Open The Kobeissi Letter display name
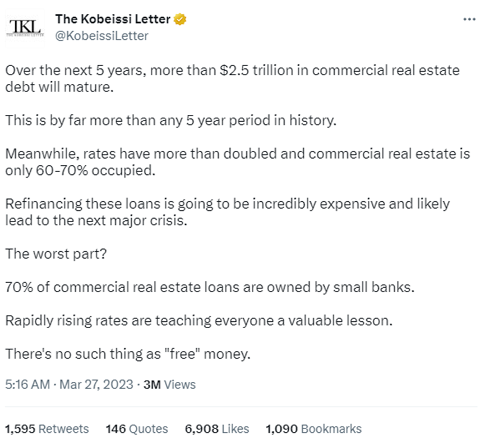485x448 pixels. (113, 19)
